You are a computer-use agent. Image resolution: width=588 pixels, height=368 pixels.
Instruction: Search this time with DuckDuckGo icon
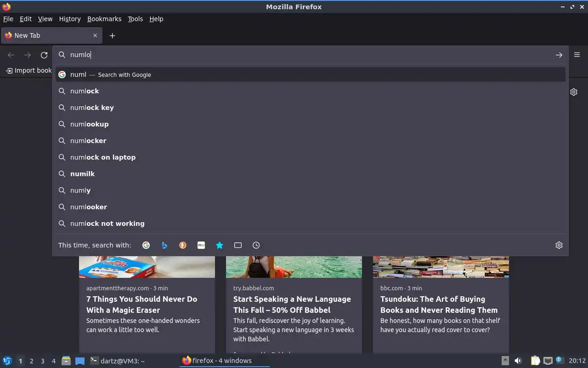[x=183, y=245]
